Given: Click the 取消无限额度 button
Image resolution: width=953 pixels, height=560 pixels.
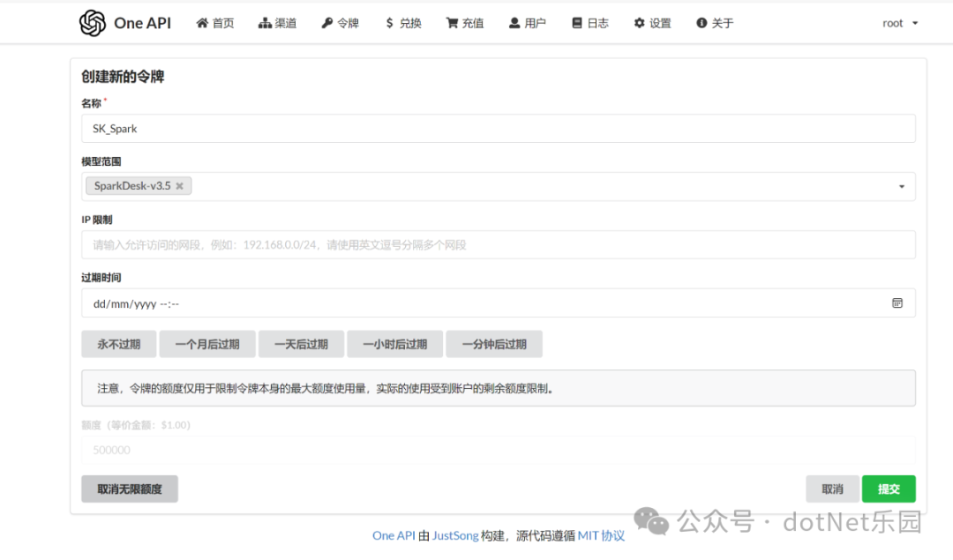Looking at the screenshot, I should (x=130, y=489).
